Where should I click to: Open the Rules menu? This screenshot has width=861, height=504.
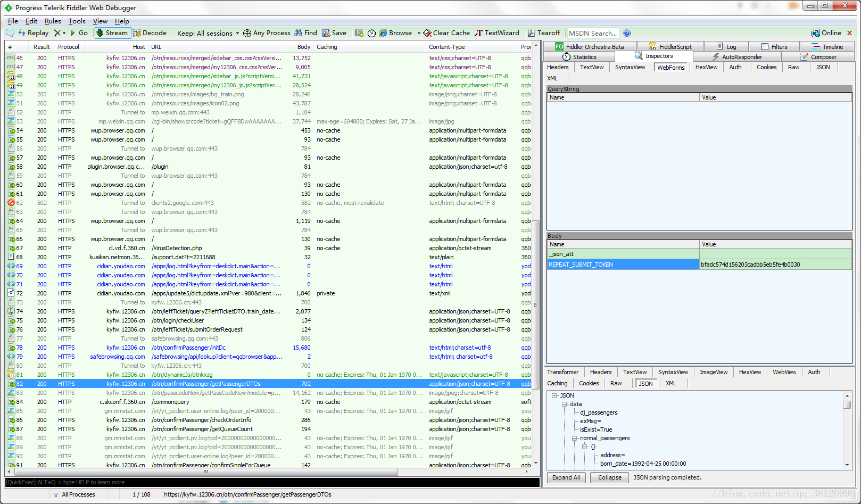[x=53, y=21]
